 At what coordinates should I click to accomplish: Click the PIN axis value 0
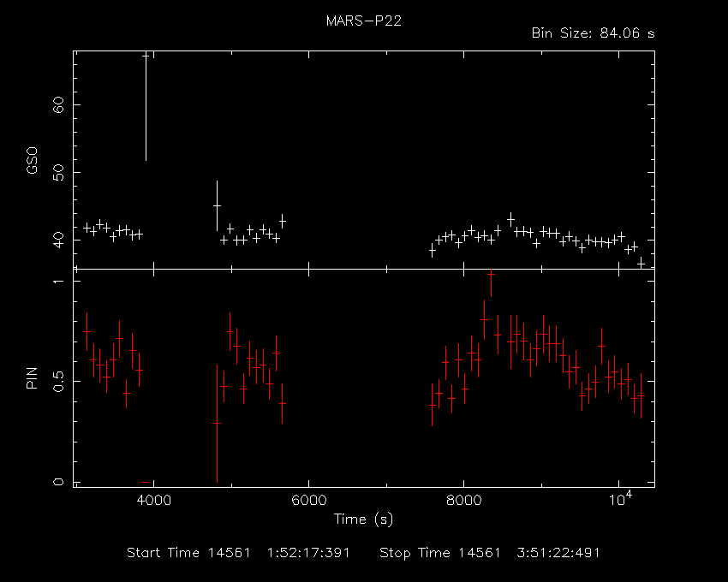pos(58,482)
